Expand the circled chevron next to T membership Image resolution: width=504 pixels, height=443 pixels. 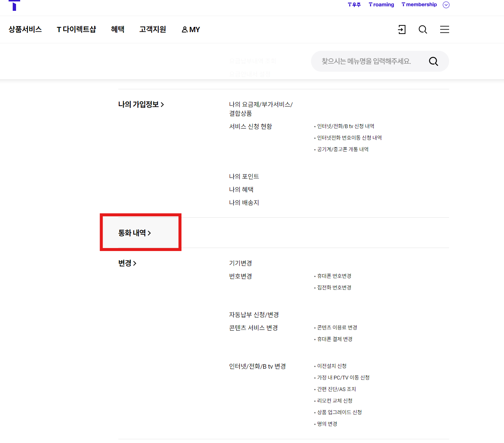pos(446,5)
